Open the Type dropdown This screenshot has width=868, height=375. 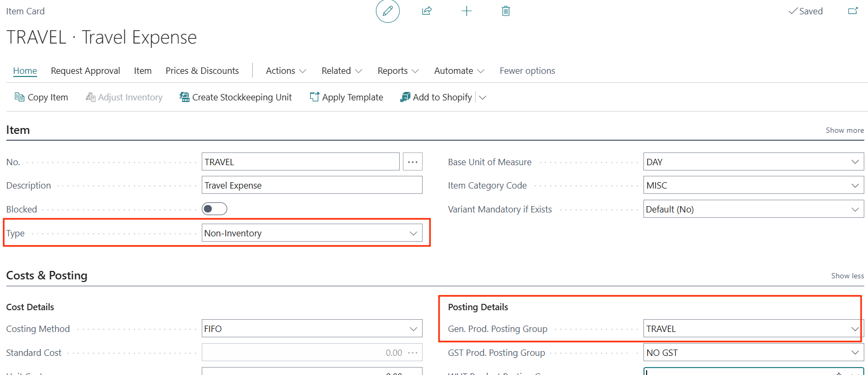point(413,233)
